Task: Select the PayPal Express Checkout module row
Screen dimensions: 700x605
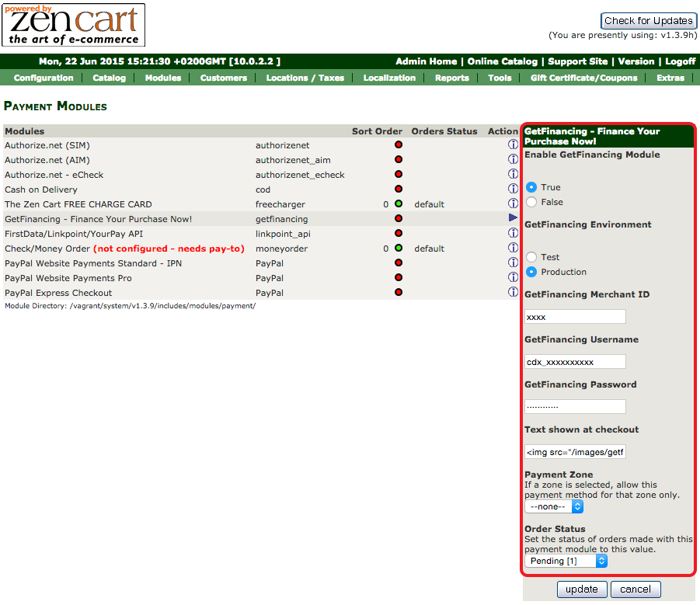Action: pos(261,292)
